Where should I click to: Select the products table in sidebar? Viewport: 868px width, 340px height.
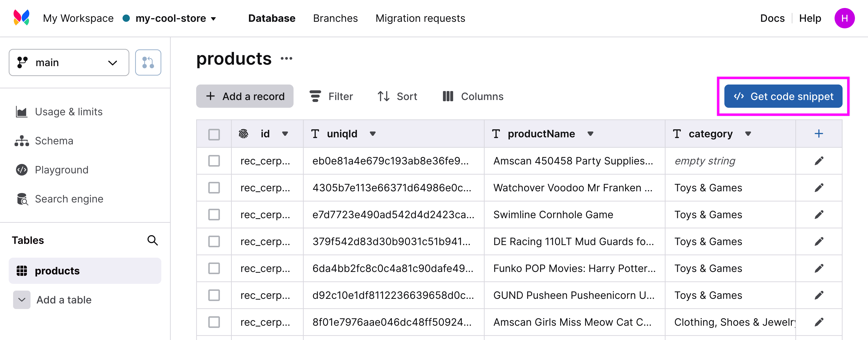click(85, 270)
